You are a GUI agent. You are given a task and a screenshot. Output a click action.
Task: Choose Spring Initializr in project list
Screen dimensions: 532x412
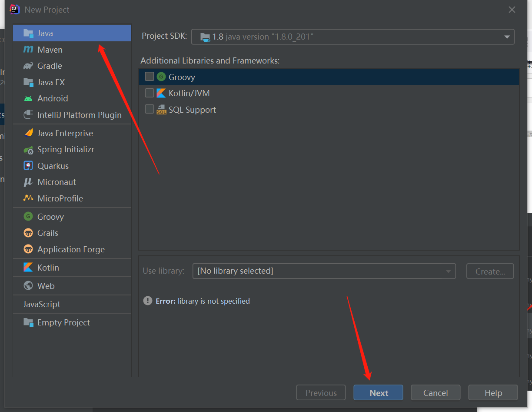72,149
